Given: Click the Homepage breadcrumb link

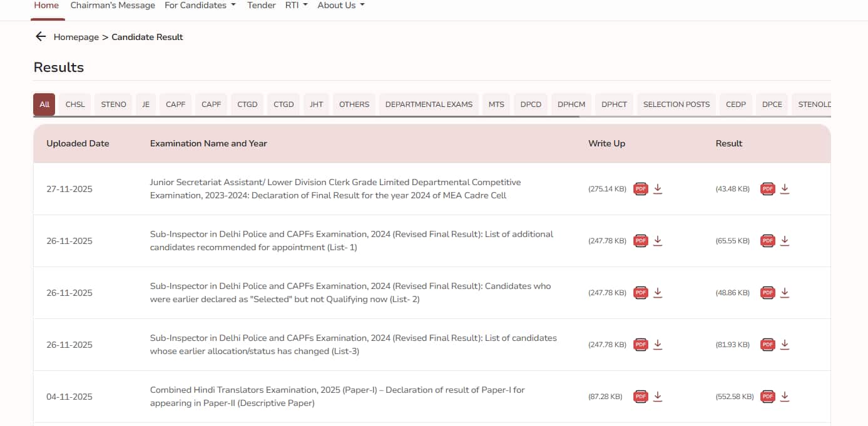Looking at the screenshot, I should 76,37.
